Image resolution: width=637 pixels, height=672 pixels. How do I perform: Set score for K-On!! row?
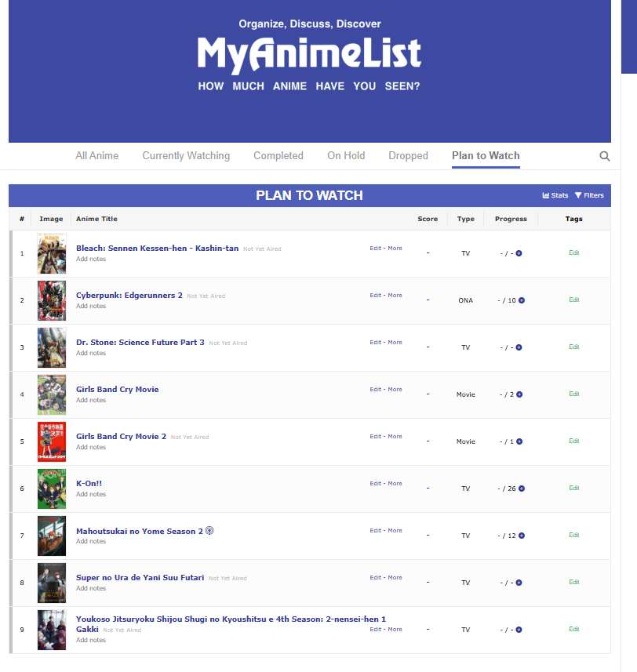428,489
